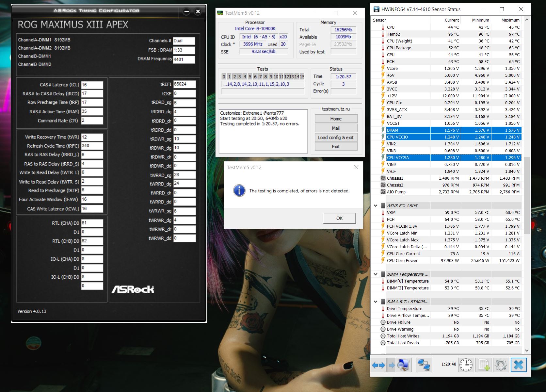Collapse the S.M.A.R.T.: ST8000 sensor group
Viewport: 546px width, 392px height.
[x=376, y=302]
